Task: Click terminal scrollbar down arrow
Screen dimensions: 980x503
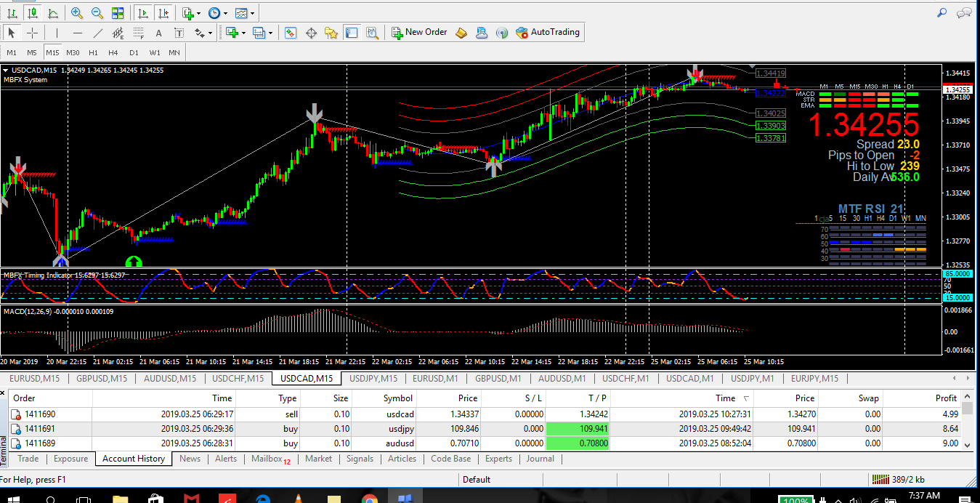Action: 967,445
